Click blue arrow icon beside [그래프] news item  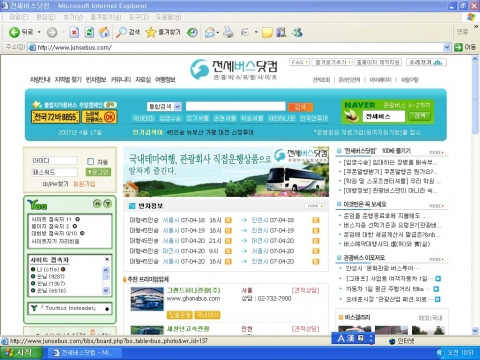pyautogui.click(x=438, y=279)
